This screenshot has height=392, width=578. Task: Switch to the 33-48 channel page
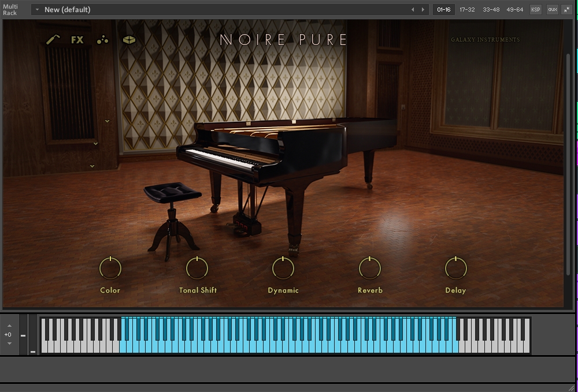[491, 10]
